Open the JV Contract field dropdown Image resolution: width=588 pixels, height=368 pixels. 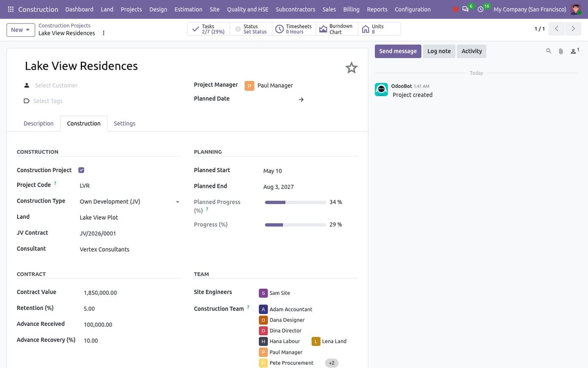pyautogui.click(x=130, y=234)
